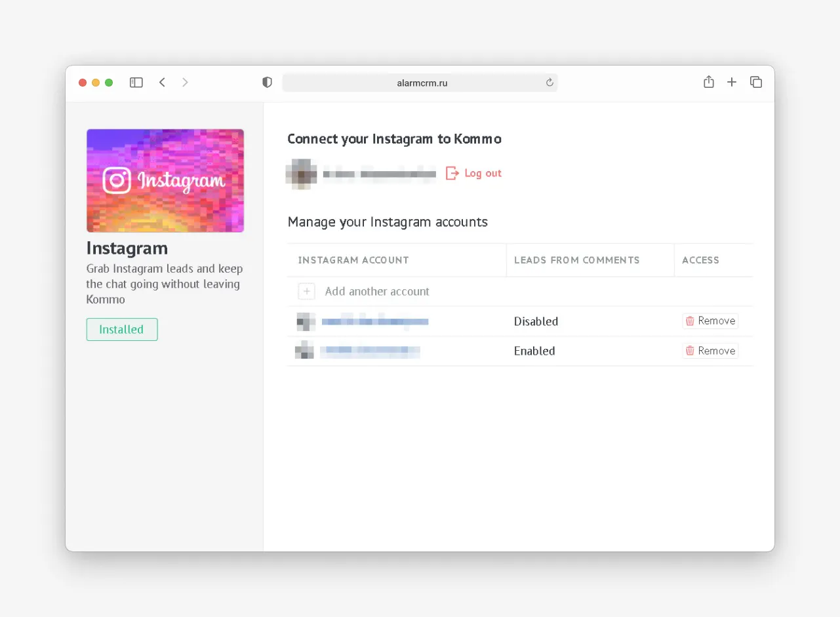Click the Instagram banner thumbnail
This screenshot has width=840, height=617.
[x=165, y=180]
